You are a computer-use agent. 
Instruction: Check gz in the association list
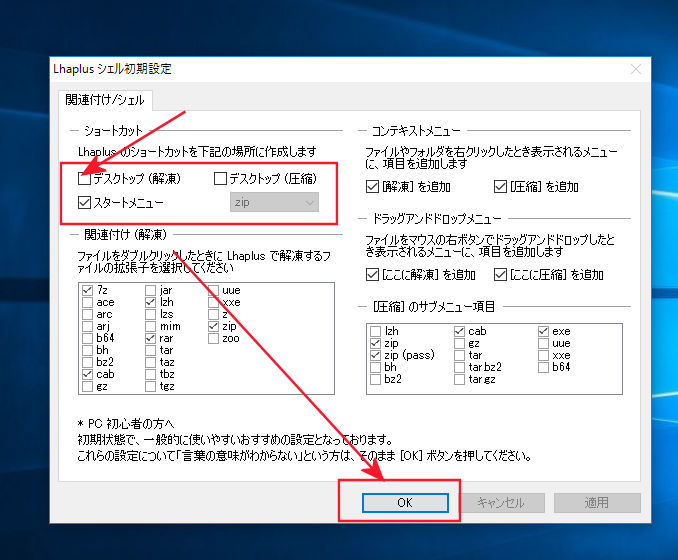pos(87,386)
